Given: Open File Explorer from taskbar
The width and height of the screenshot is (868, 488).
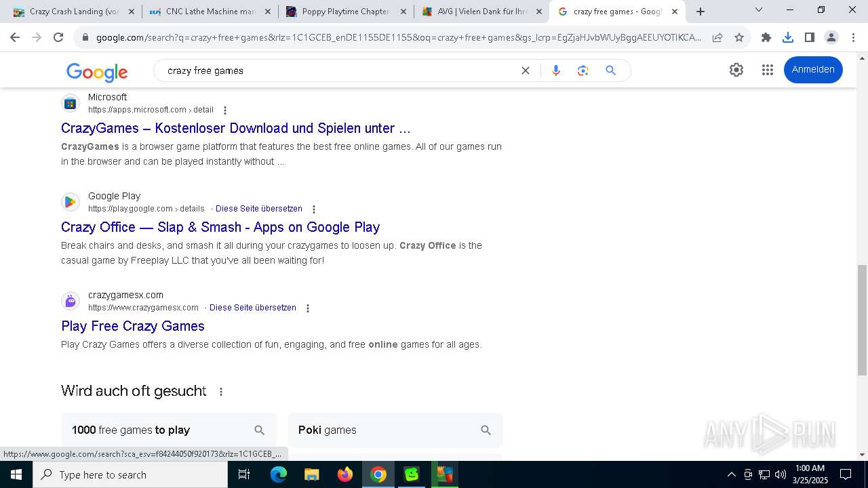Looking at the screenshot, I should [x=311, y=474].
